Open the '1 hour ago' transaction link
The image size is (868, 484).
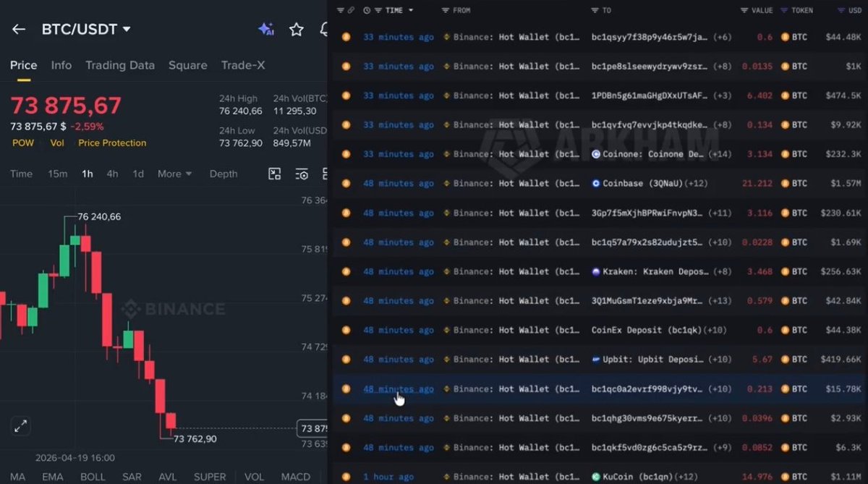[x=388, y=477]
